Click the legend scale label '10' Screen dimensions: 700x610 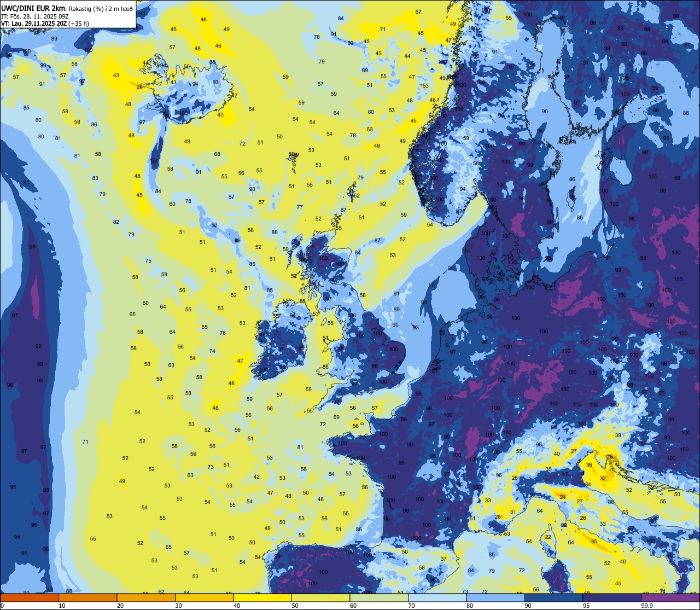(62, 606)
